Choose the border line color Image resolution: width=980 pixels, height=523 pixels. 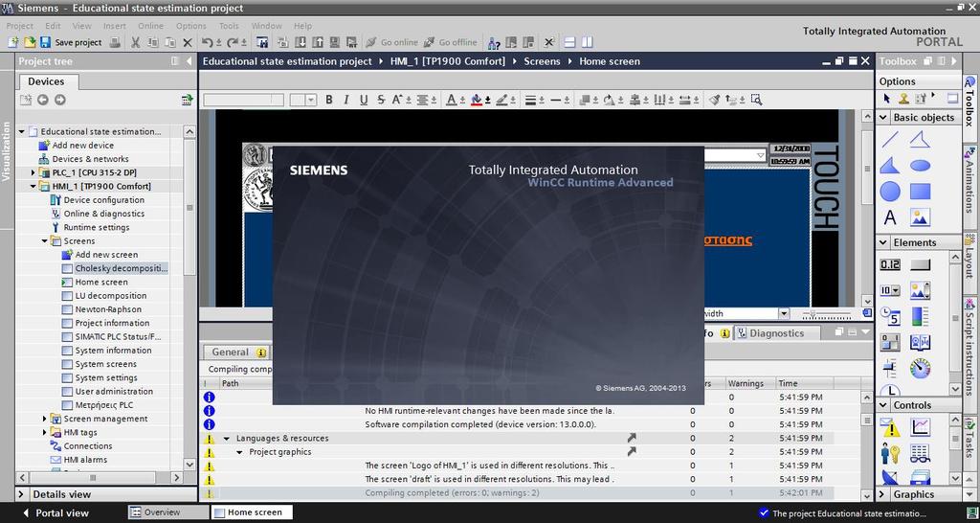[x=501, y=100]
